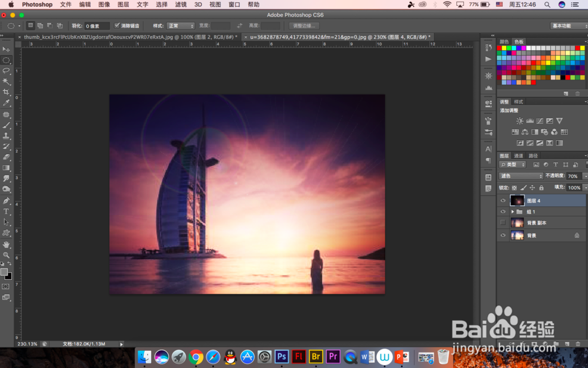Add a Curves adjustment
This screenshot has width=588, height=368.
click(x=540, y=121)
